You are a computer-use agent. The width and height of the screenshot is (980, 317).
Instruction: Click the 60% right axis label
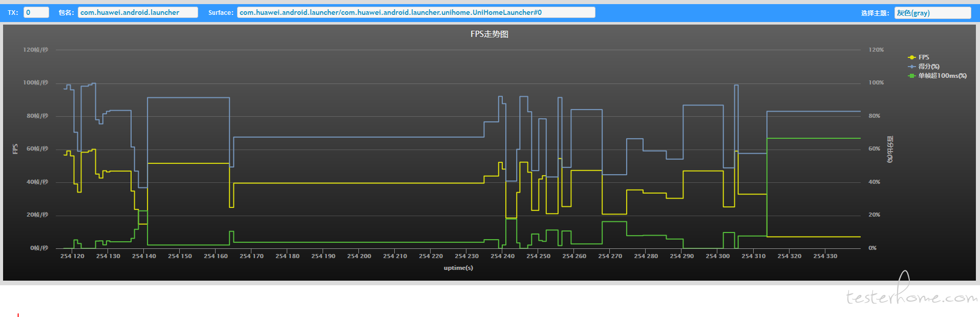(x=875, y=149)
